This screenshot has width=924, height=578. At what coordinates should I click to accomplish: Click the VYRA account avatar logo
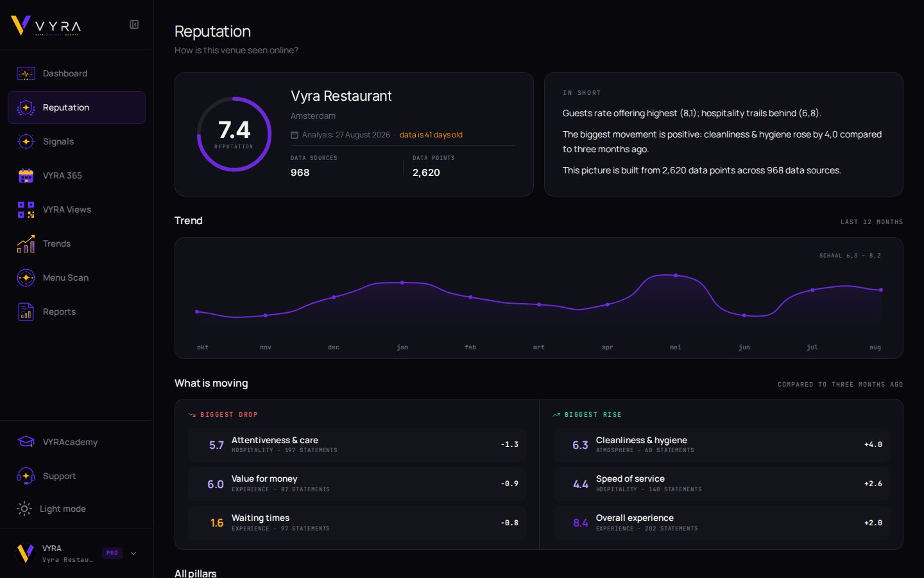coord(25,553)
